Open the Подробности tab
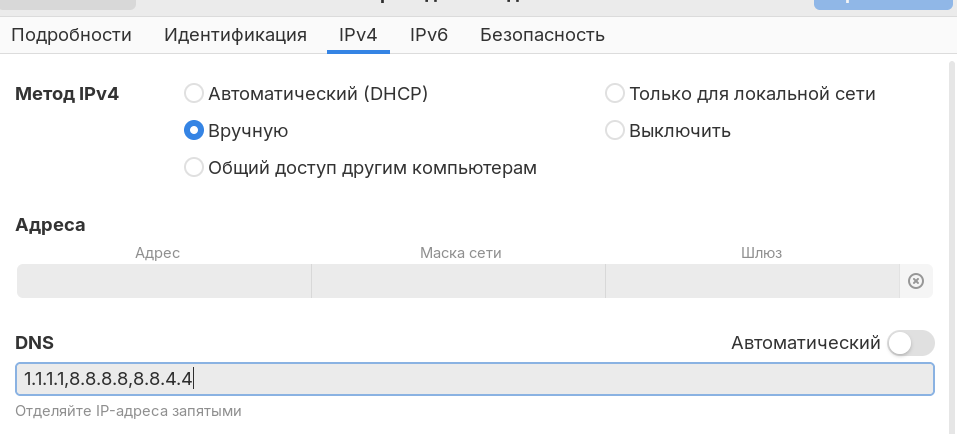Screen dimensions: 957x434 click(x=71, y=35)
